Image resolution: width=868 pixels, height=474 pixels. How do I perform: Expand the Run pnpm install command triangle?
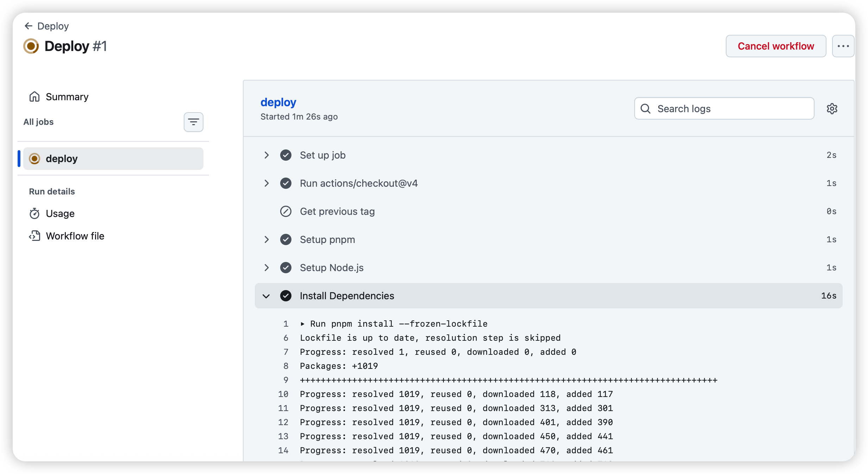(302, 324)
